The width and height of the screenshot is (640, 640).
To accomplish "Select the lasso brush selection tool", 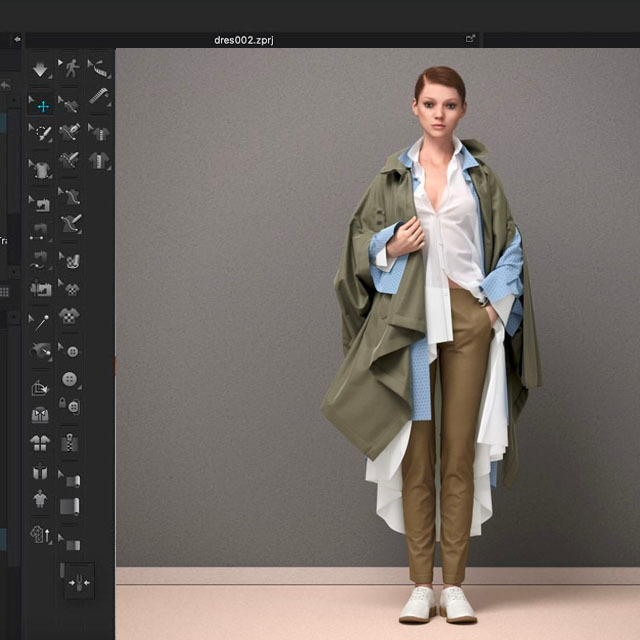I will (41, 132).
